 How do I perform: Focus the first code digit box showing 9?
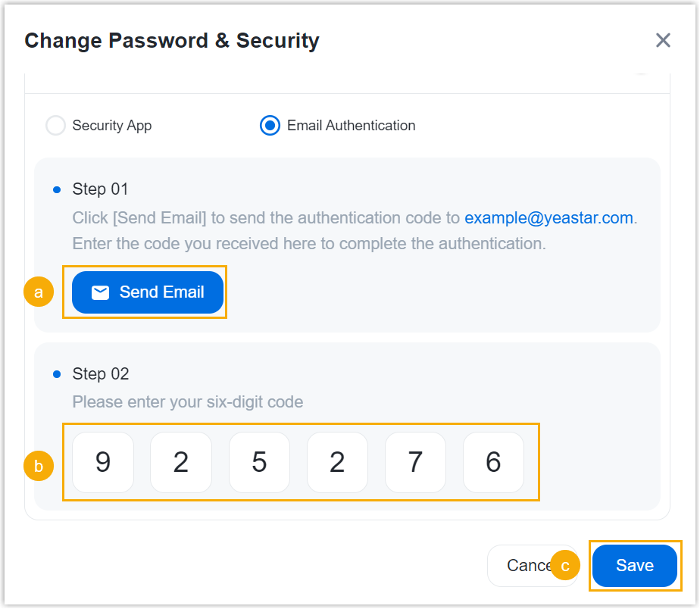[103, 462]
